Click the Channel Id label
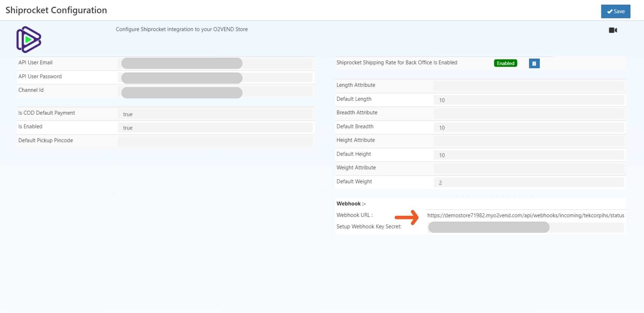The height and width of the screenshot is (313, 644). pyautogui.click(x=31, y=90)
